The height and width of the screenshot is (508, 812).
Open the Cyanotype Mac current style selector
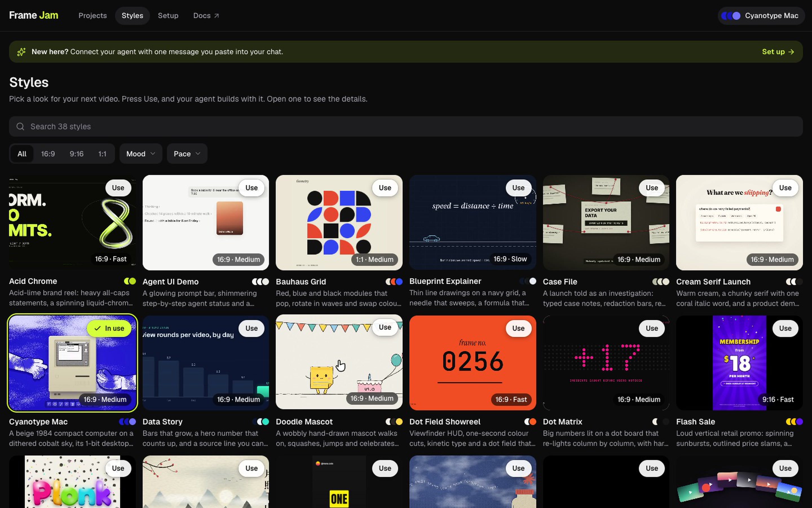pos(761,16)
